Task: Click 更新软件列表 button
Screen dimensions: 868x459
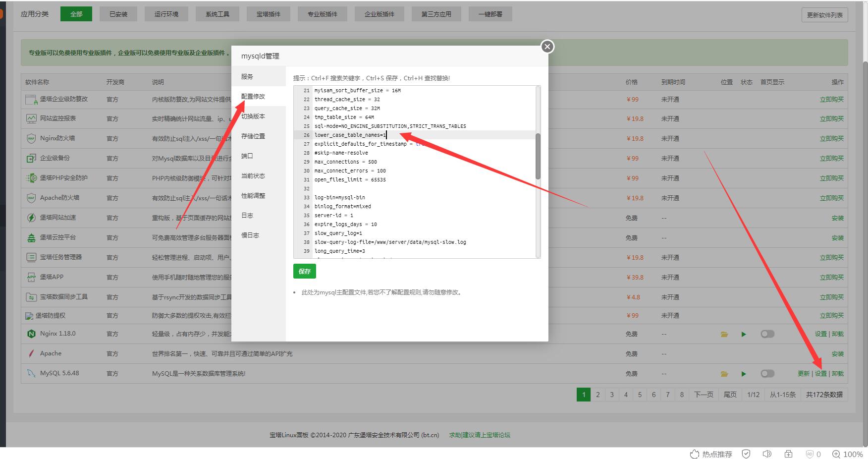Action: click(824, 15)
